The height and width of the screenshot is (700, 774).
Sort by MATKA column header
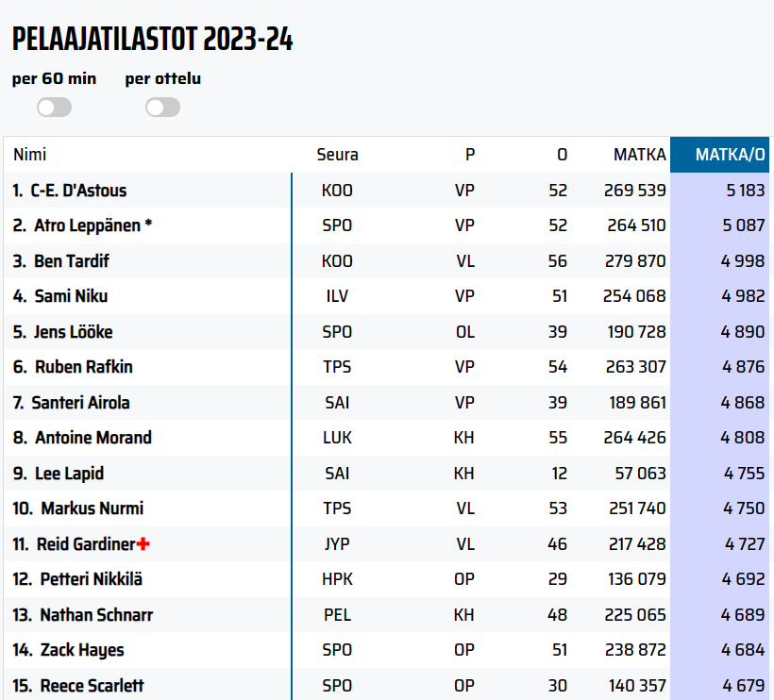pos(639,155)
